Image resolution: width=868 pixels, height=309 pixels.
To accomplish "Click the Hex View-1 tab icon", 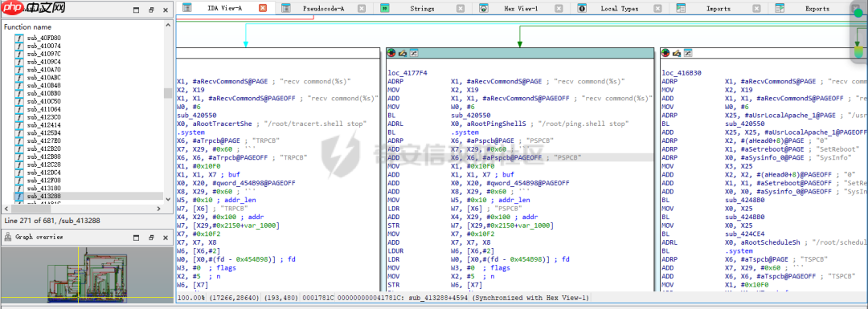I will 483,8.
